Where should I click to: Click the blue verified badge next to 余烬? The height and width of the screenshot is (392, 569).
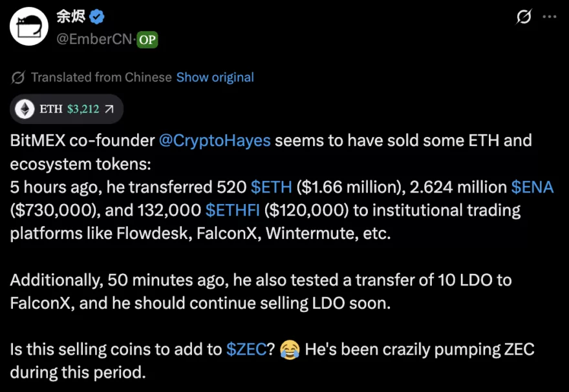click(x=98, y=15)
